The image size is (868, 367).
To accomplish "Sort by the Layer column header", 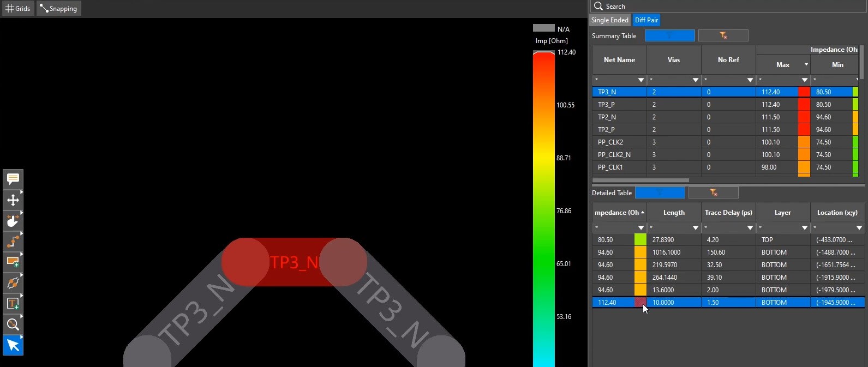I will click(x=783, y=213).
